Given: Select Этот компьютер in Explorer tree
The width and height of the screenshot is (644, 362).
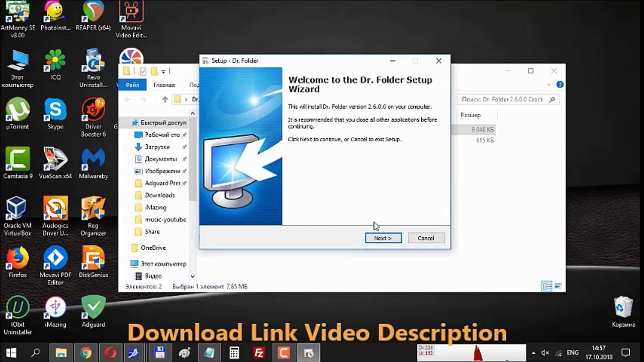Looking at the screenshot, I should click(158, 264).
